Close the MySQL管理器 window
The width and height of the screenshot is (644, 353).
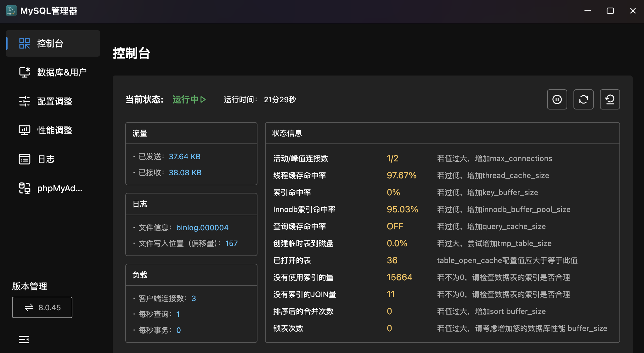tap(633, 11)
